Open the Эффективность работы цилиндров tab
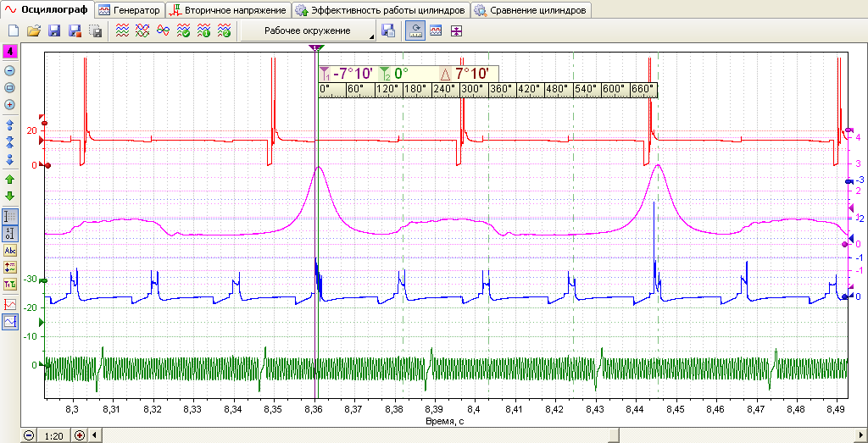Screen dimensions: 868x443 pos(381,10)
